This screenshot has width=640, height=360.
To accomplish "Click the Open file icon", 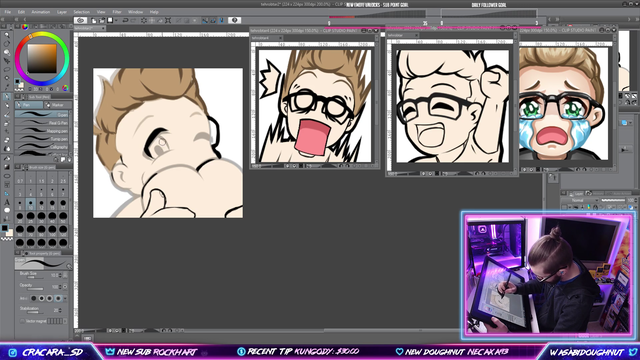I will tap(101, 20).
